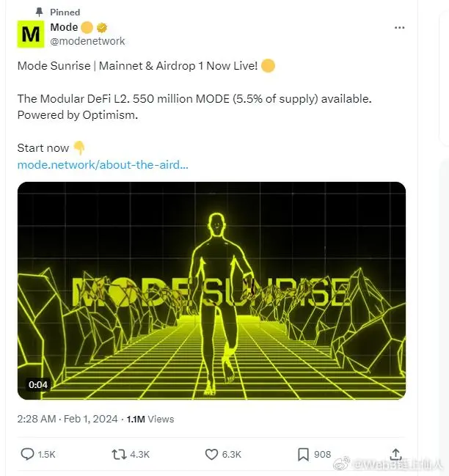Image resolution: width=449 pixels, height=476 pixels.
Task: Click the 908 bookmarks count
Action: (x=322, y=454)
